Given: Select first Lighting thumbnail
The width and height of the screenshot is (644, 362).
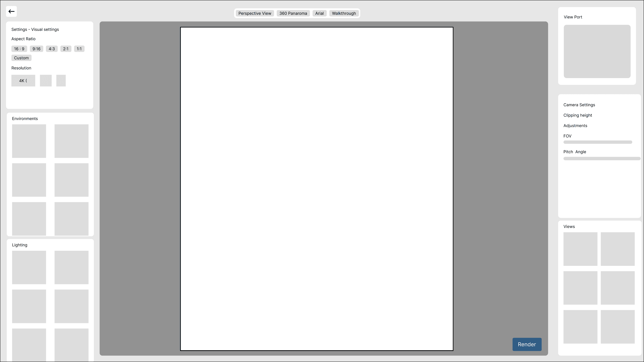Looking at the screenshot, I should 29,268.
